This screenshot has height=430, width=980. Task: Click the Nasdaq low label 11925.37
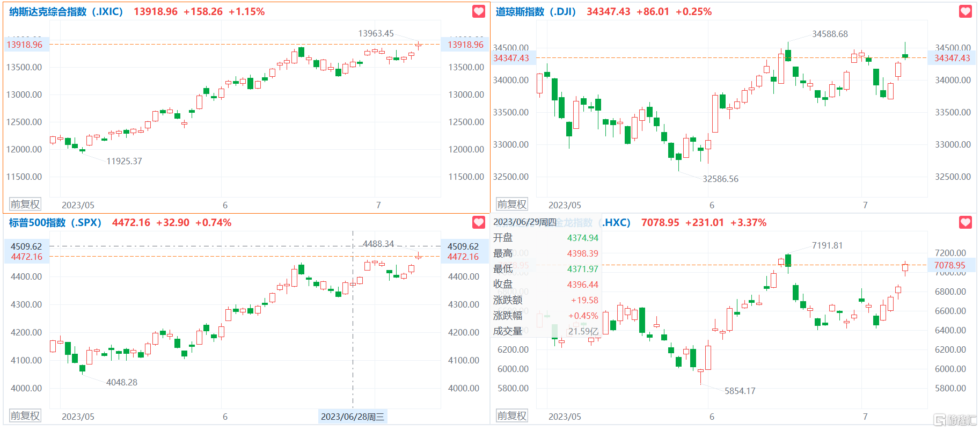tap(125, 161)
